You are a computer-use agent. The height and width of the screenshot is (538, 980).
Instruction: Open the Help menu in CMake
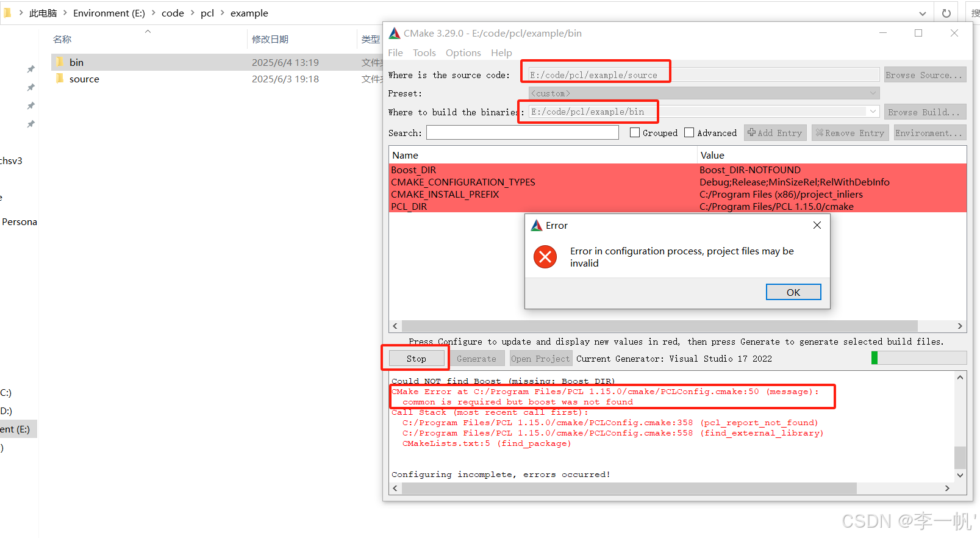click(501, 53)
